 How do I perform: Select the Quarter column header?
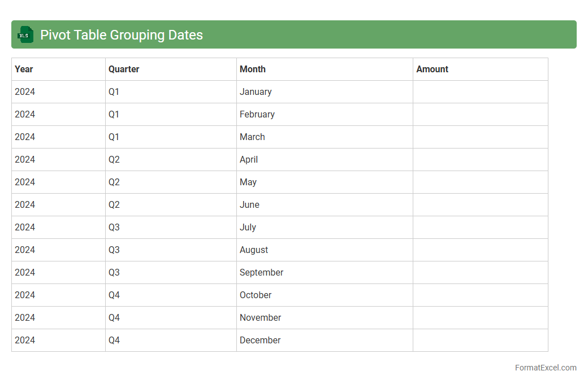pos(124,69)
